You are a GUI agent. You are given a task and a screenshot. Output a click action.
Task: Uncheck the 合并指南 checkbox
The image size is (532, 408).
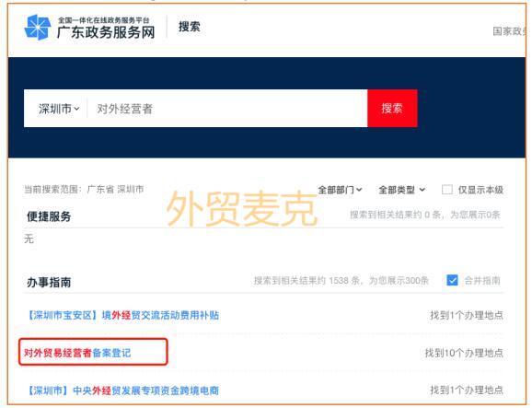click(x=452, y=280)
